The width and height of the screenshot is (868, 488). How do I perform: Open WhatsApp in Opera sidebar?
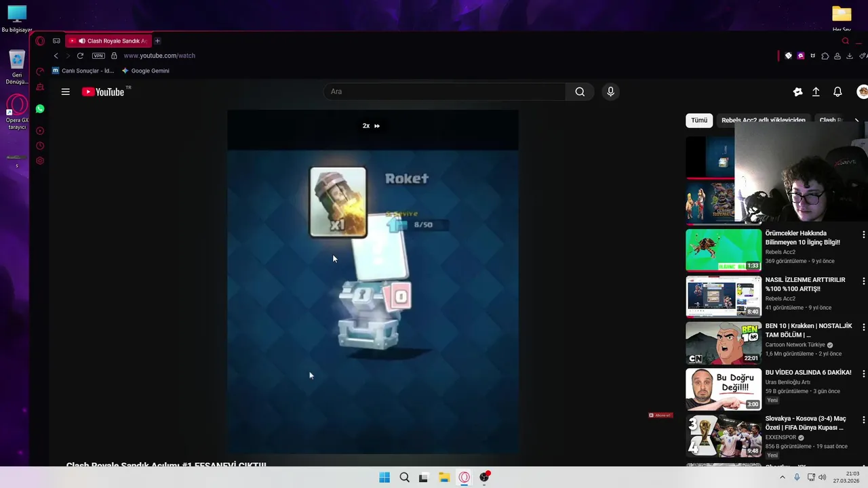[40, 108]
